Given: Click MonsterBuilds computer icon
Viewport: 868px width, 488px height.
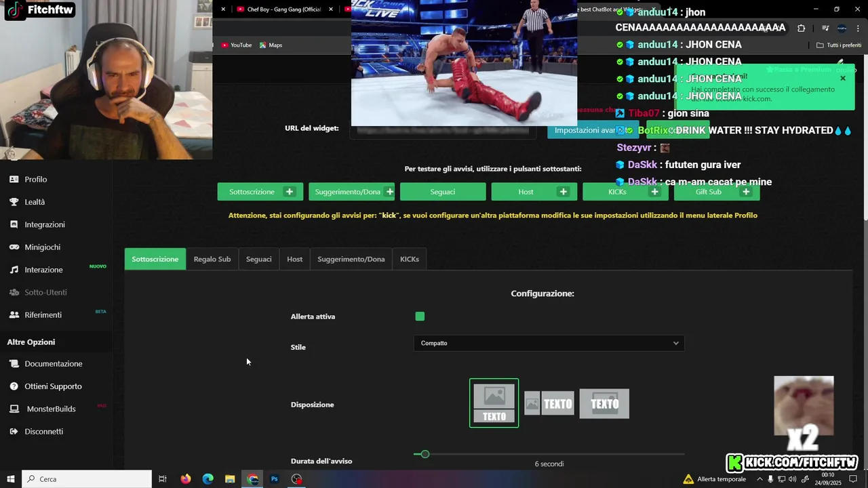Looking at the screenshot, I should [x=14, y=409].
